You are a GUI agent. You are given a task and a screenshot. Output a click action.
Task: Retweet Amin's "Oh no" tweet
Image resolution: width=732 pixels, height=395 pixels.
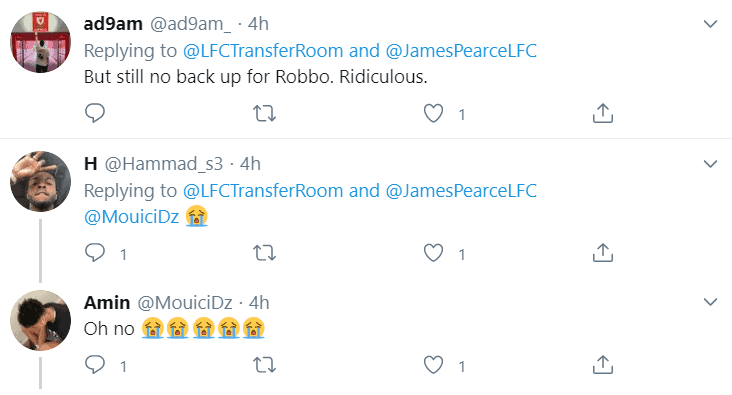point(264,365)
